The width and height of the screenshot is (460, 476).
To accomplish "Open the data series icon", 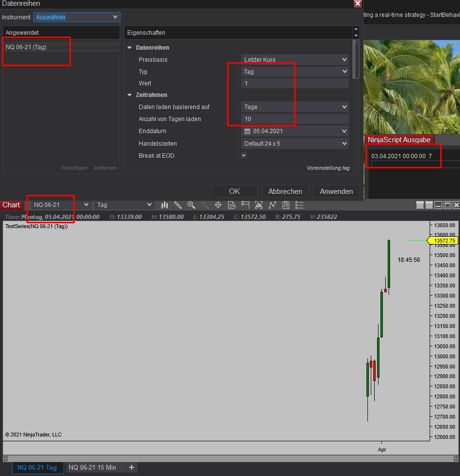I will [x=258, y=205].
